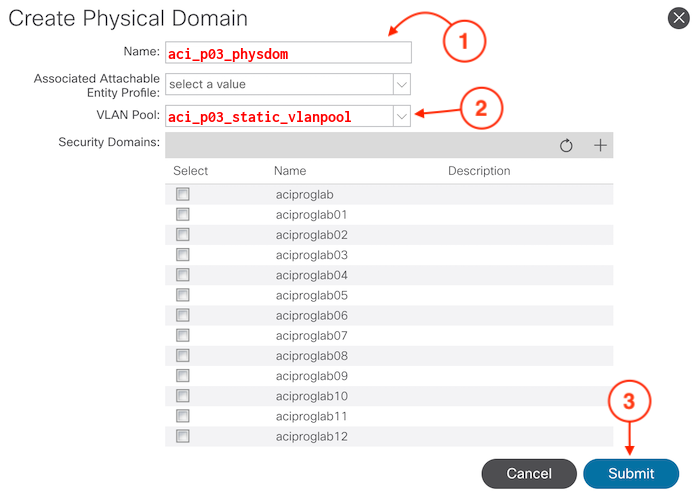700x500 pixels.
Task: Sort by the Name column header
Action: tap(290, 171)
